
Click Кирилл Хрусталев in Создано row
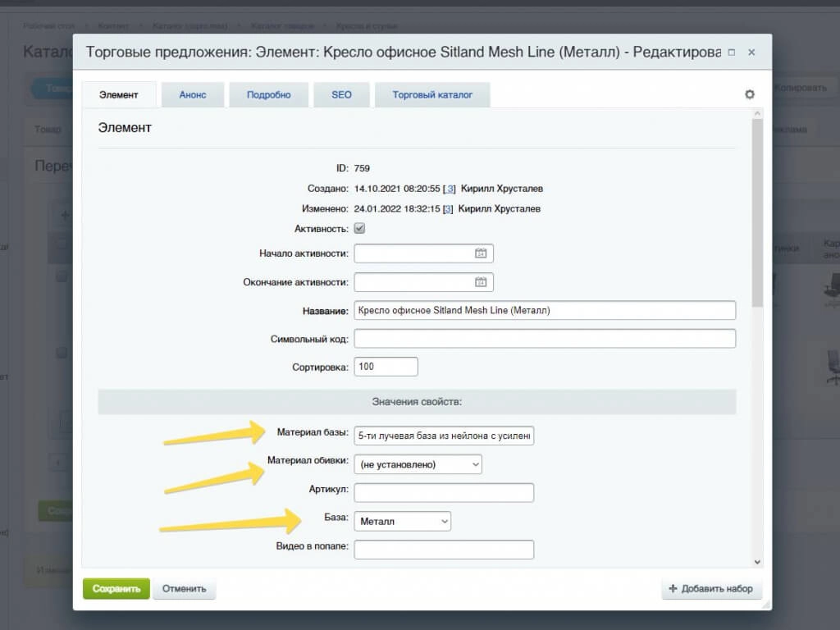502,189
